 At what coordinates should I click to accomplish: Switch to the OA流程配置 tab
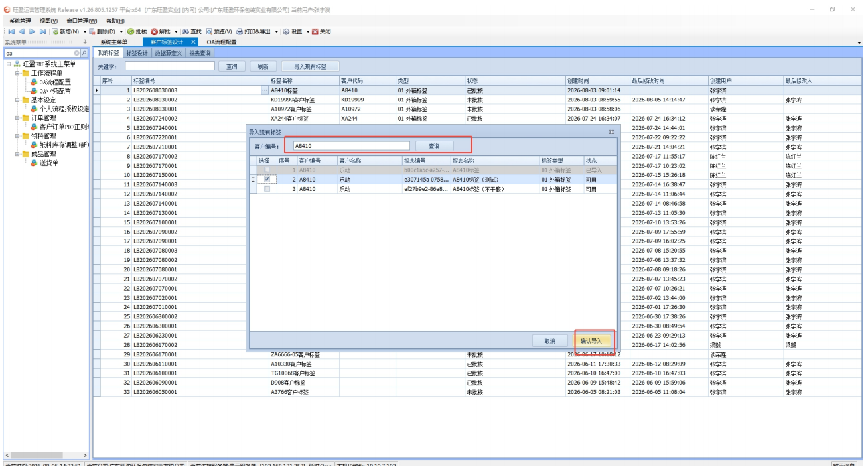tap(222, 42)
